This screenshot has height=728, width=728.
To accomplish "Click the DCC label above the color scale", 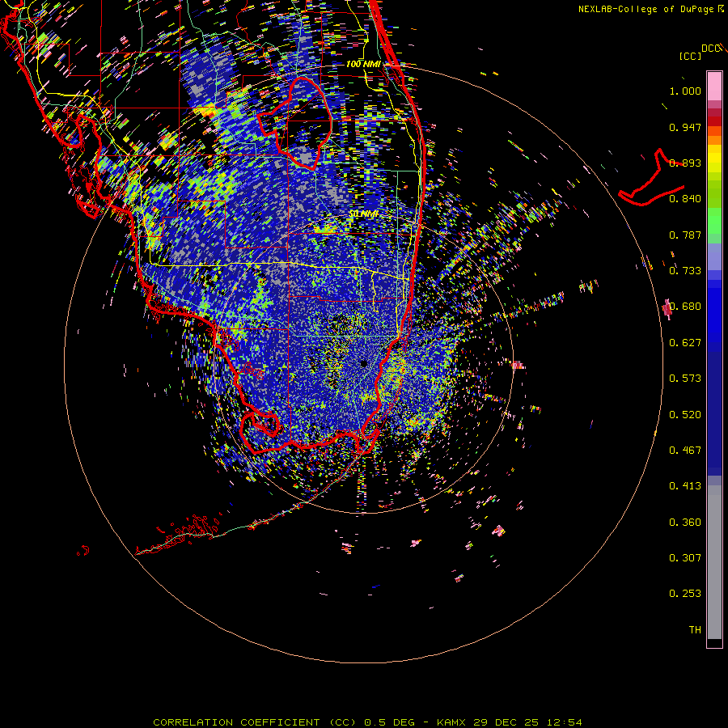I will [710, 49].
